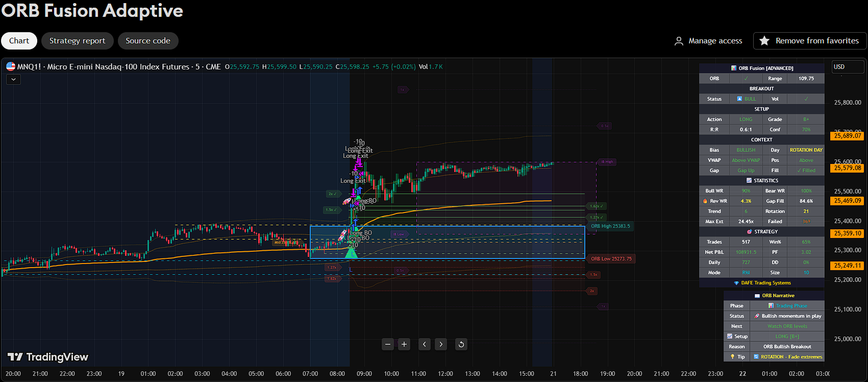Viewport: 868px width, 382px height.
Task: Click the 15:00 time axis label
Action: coord(527,374)
